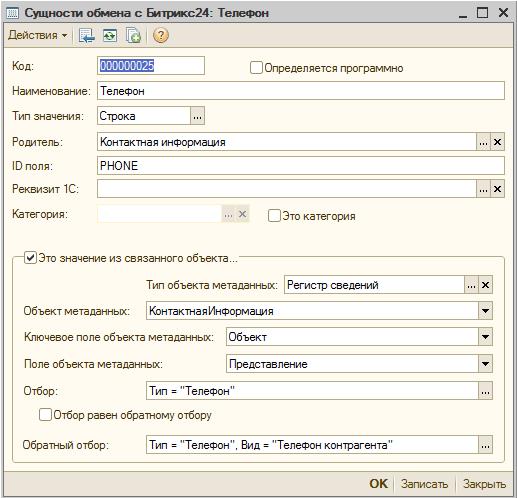The height and width of the screenshot is (498, 517).
Task: Open help with the question mark icon
Action: point(161,35)
